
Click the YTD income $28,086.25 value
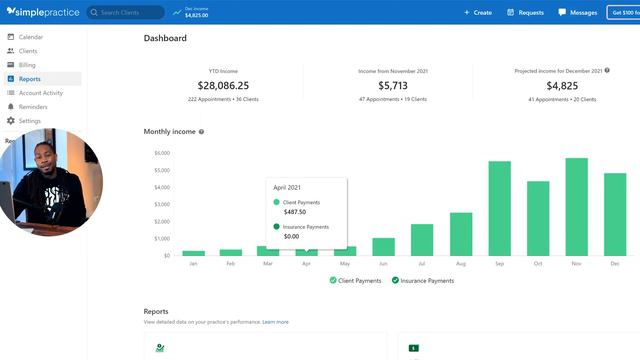pos(223,85)
